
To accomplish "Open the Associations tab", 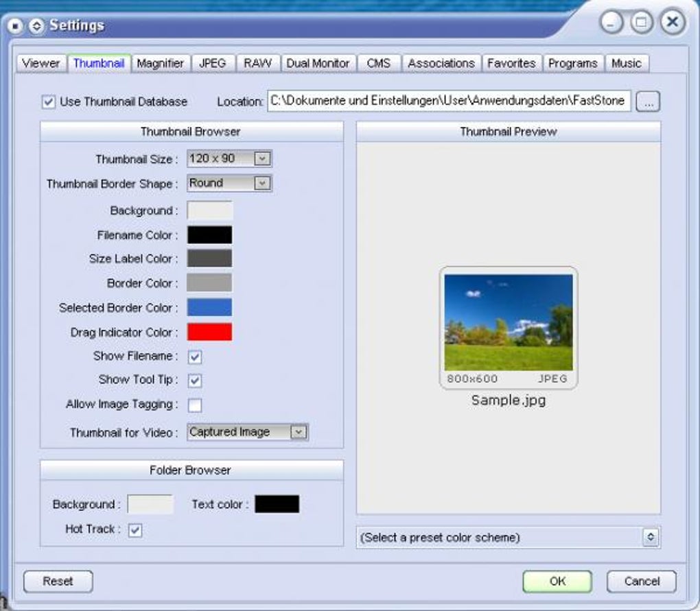I will point(441,62).
